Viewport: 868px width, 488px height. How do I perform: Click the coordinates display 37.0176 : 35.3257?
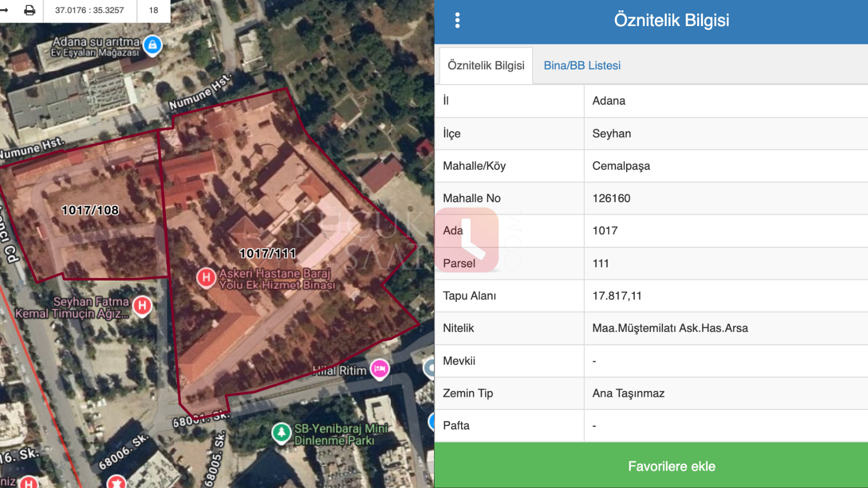click(90, 10)
